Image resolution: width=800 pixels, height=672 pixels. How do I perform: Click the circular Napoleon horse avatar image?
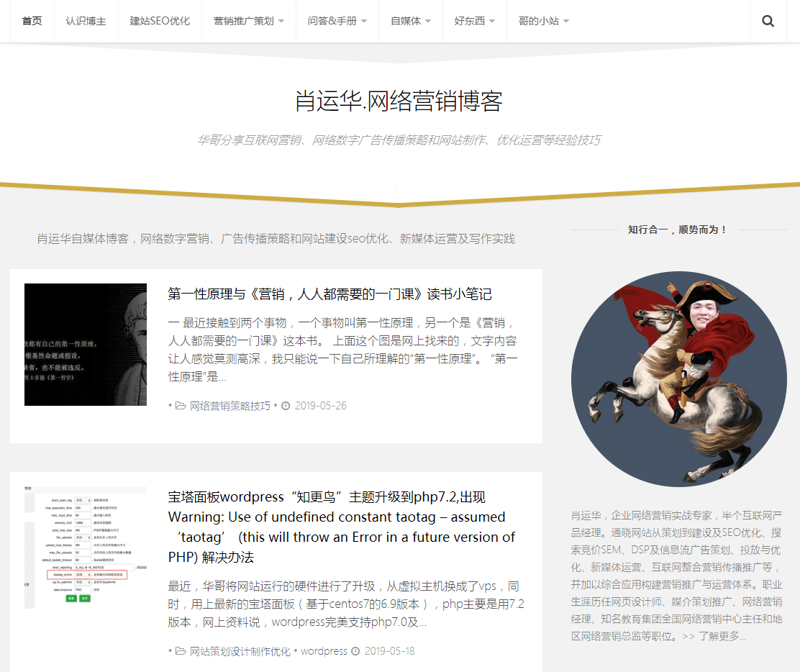679,379
